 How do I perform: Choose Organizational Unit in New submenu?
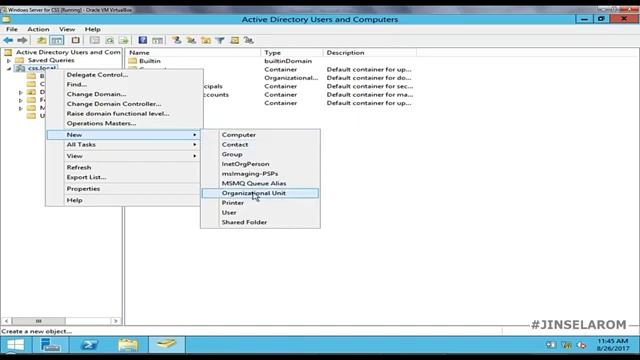260,193
